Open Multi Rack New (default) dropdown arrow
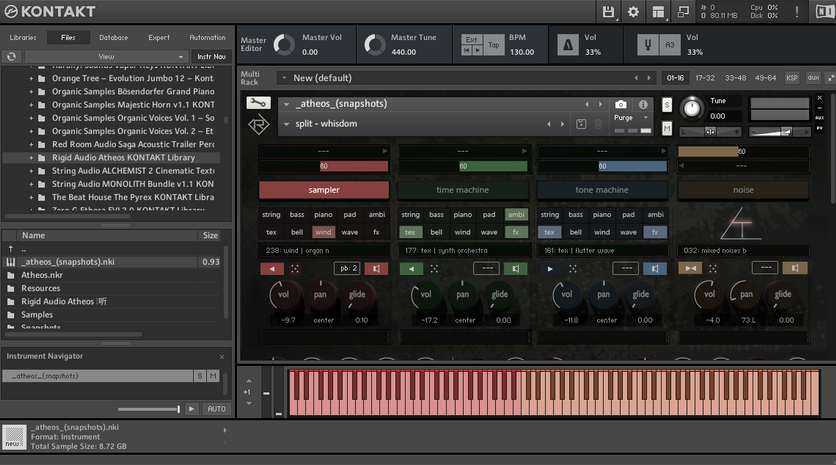This screenshot has height=465, width=836. click(284, 78)
